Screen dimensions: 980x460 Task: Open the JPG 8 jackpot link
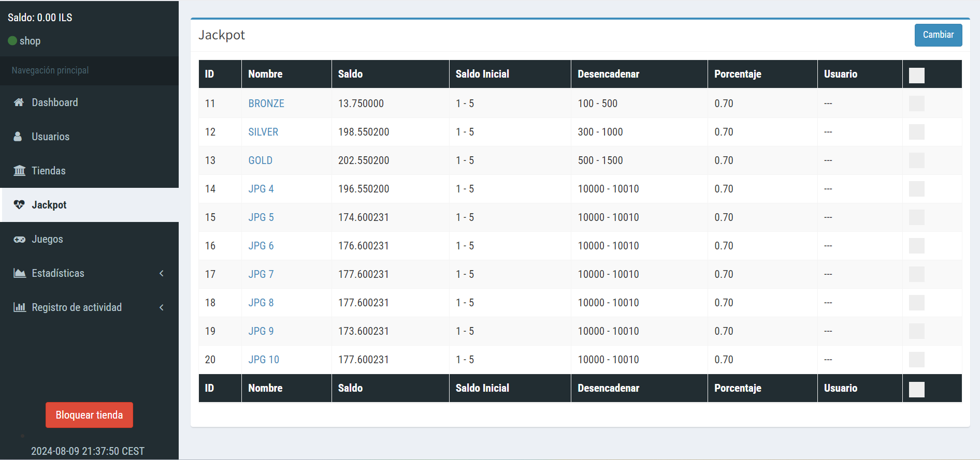tap(261, 303)
